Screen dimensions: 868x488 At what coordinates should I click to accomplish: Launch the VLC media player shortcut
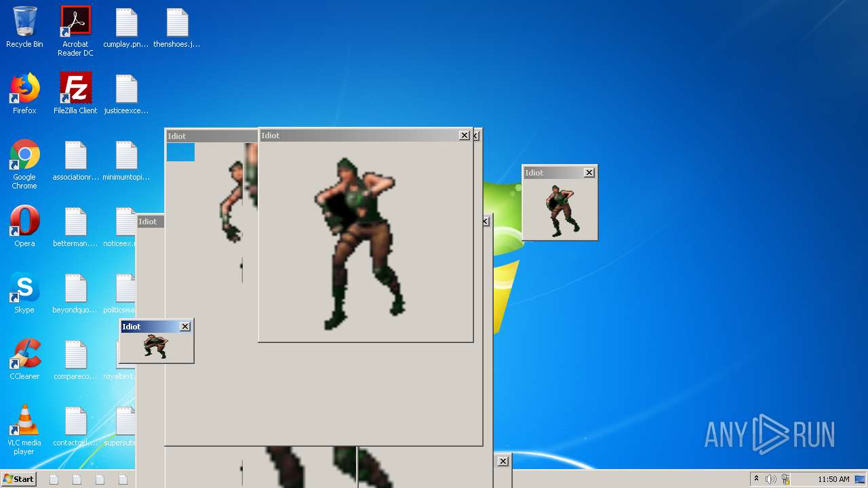[24, 430]
